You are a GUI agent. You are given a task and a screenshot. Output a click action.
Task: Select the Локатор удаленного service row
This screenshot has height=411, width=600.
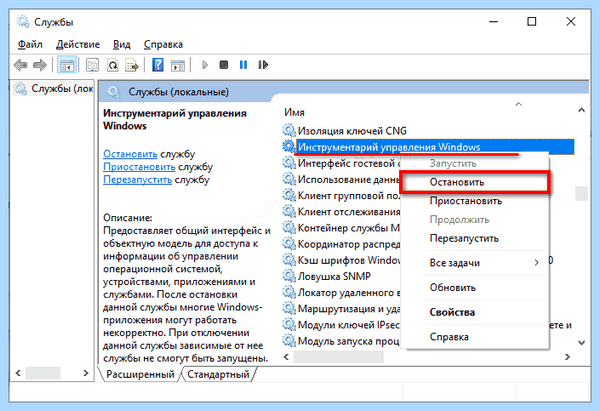click(x=349, y=292)
